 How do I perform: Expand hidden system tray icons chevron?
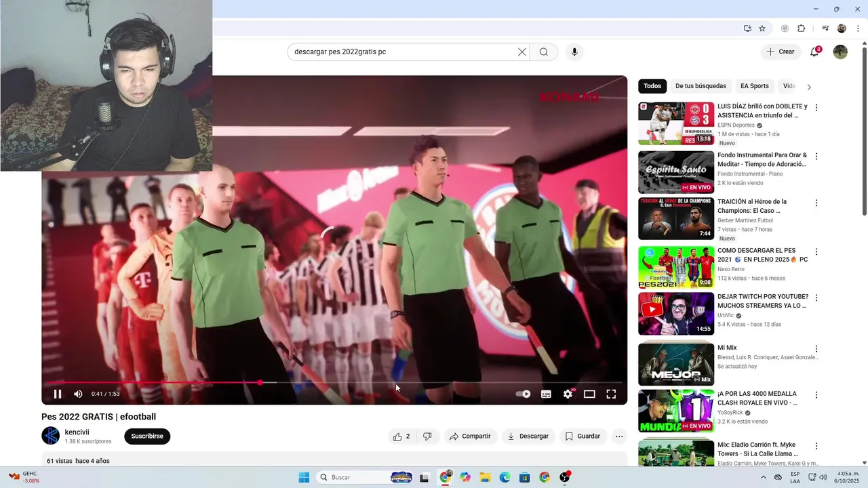pyautogui.click(x=764, y=477)
